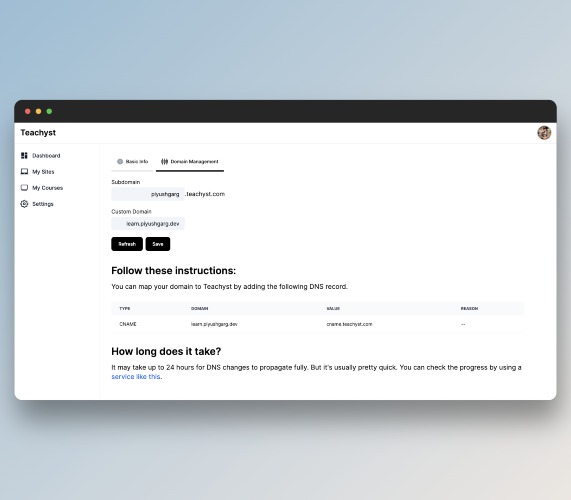Click the Basic Info tab icon
This screenshot has height=500, width=571.
point(120,161)
